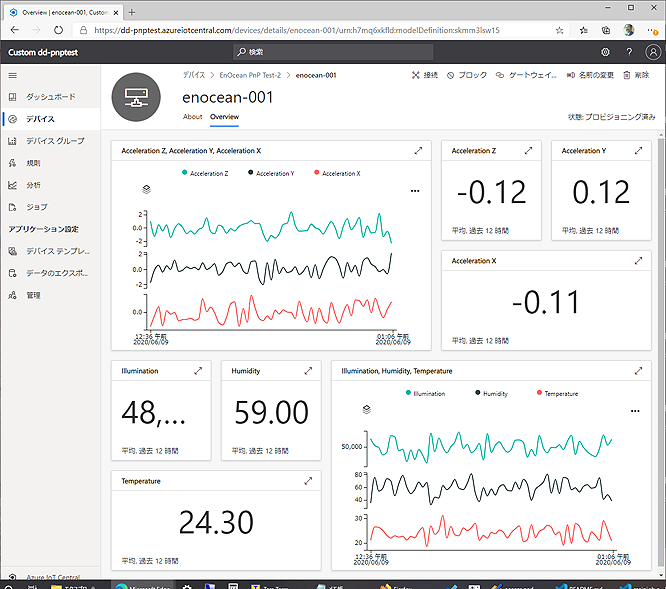Image resolution: width=666 pixels, height=589 pixels.
Task: Collapse the left navigation hamburger menu
Action: (x=12, y=75)
